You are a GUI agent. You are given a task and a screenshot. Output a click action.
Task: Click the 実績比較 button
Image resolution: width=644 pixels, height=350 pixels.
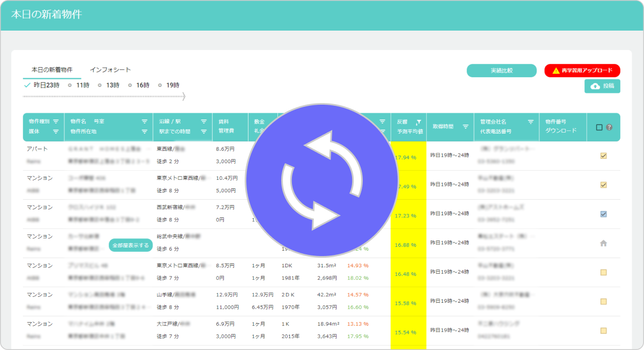(x=501, y=70)
